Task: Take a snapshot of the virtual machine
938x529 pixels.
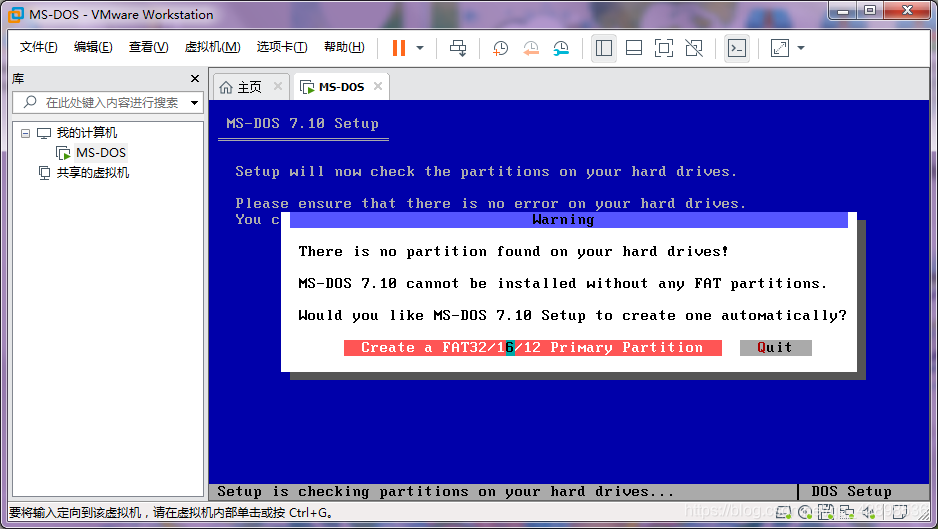Action: (x=500, y=48)
